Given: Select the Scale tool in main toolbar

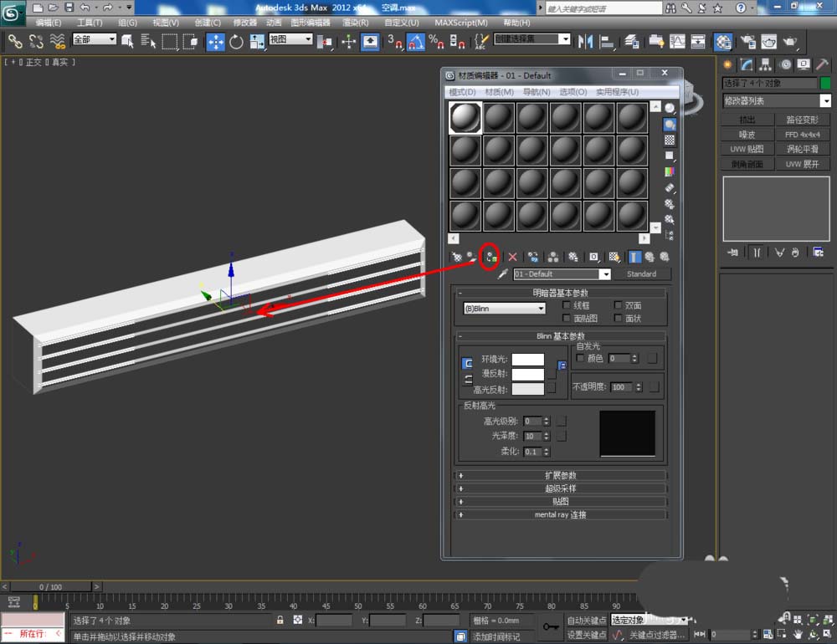Looking at the screenshot, I should [257, 42].
